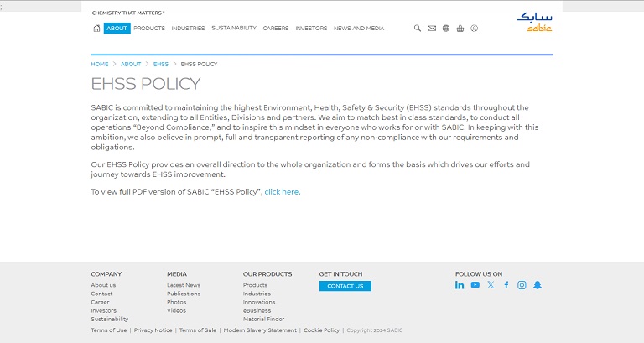Open the search magnifier icon
This screenshot has height=343, width=644.
(x=418, y=29)
